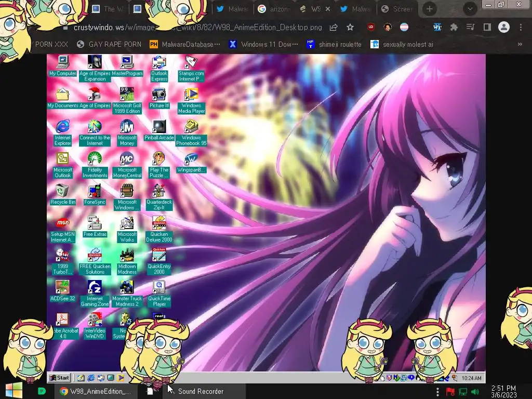The image size is (532, 399).
Task: Show hidden bookmarks via double-chevron
Action: (520, 44)
